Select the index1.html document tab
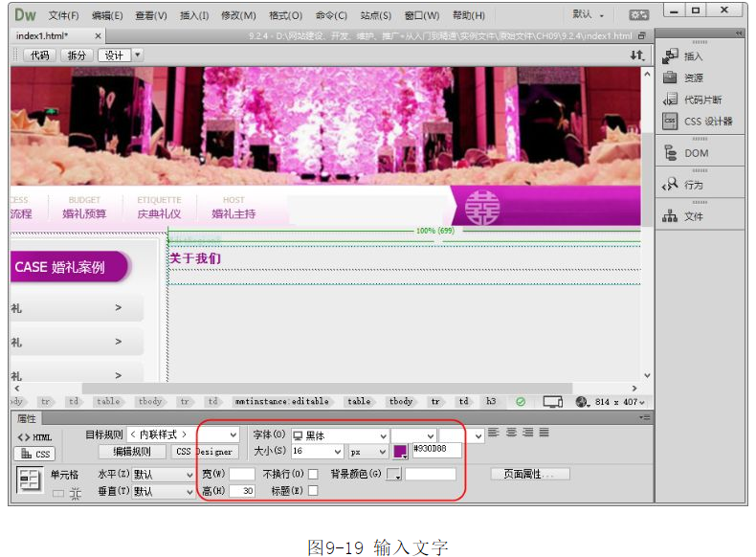The image size is (756, 557). pos(42,36)
